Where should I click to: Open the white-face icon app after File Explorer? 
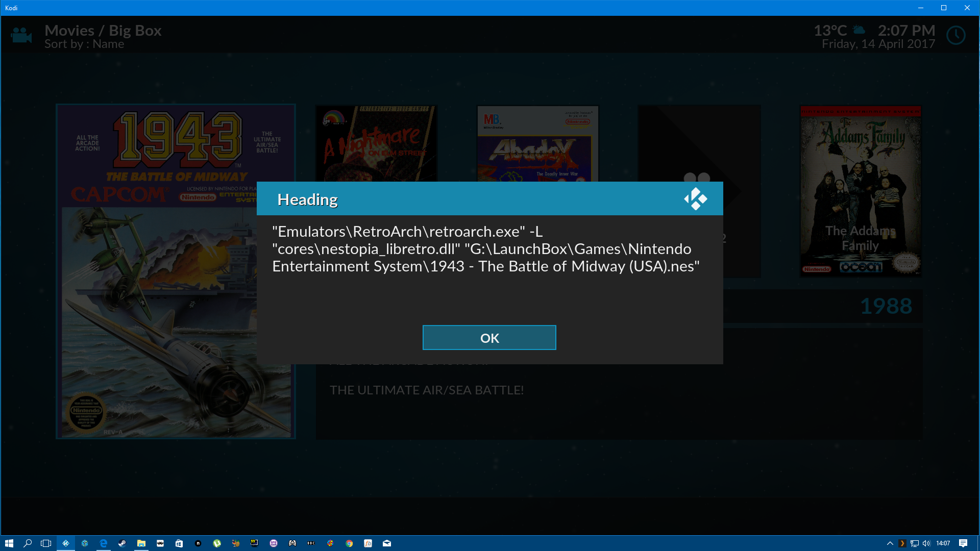click(160, 543)
